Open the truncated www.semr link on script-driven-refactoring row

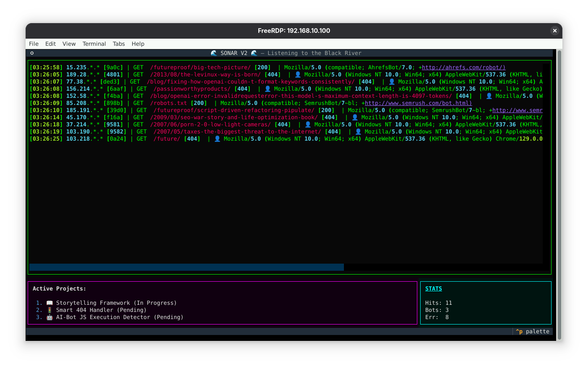tap(518, 110)
